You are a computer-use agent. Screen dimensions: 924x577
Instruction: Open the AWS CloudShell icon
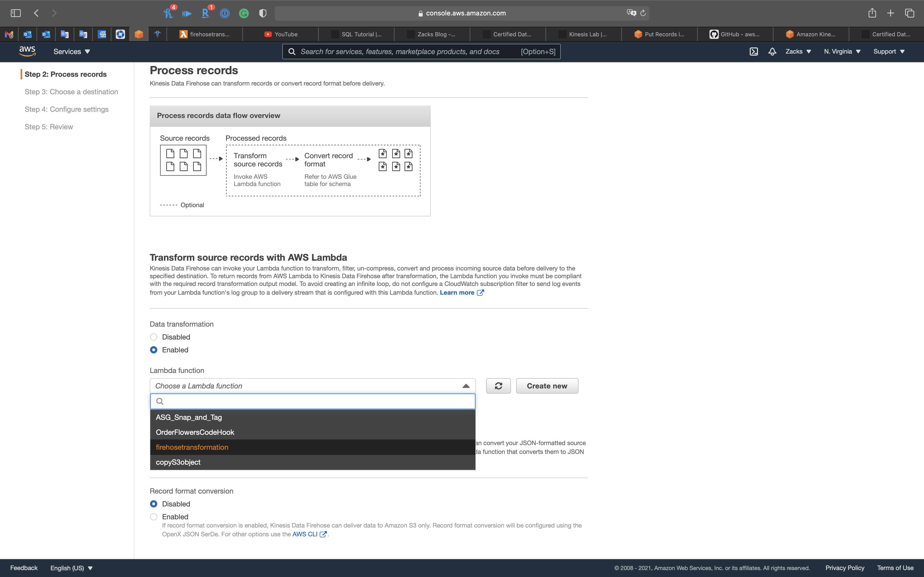[x=753, y=52]
